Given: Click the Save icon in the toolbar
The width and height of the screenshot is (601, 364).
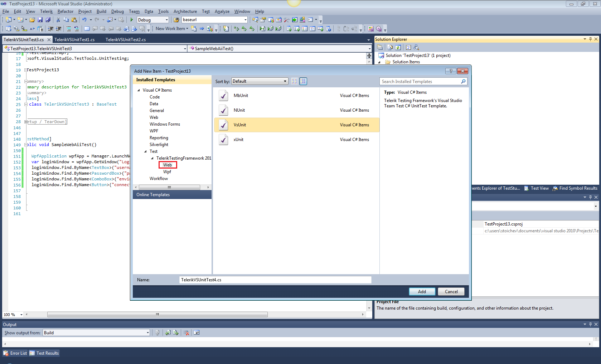Looking at the screenshot, I should tap(40, 20).
